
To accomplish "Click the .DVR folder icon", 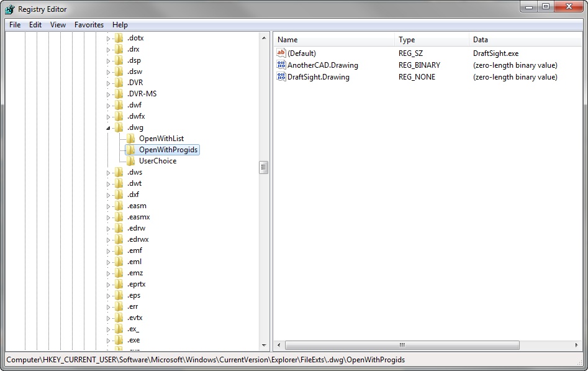I will [119, 83].
